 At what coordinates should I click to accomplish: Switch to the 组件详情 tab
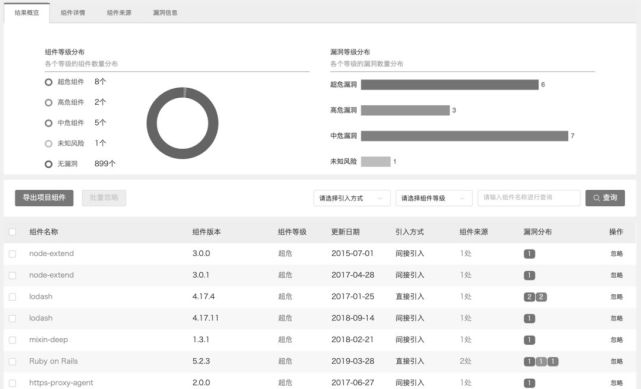pyautogui.click(x=73, y=13)
